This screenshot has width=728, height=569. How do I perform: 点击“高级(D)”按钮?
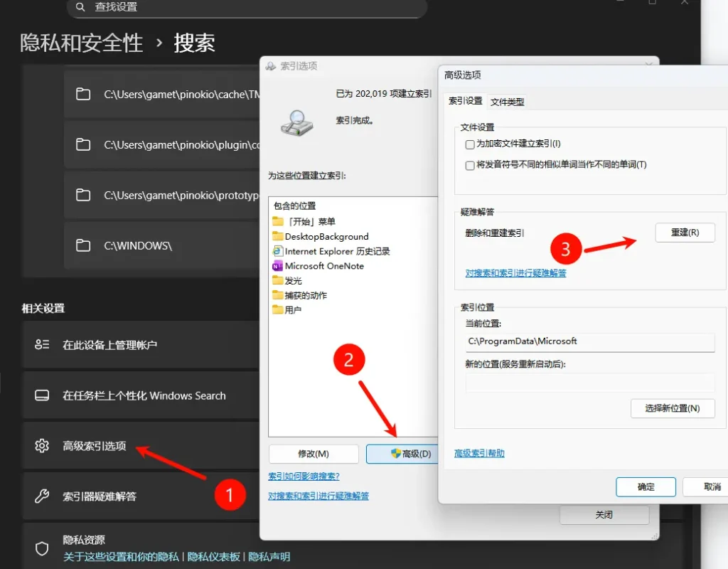click(402, 454)
